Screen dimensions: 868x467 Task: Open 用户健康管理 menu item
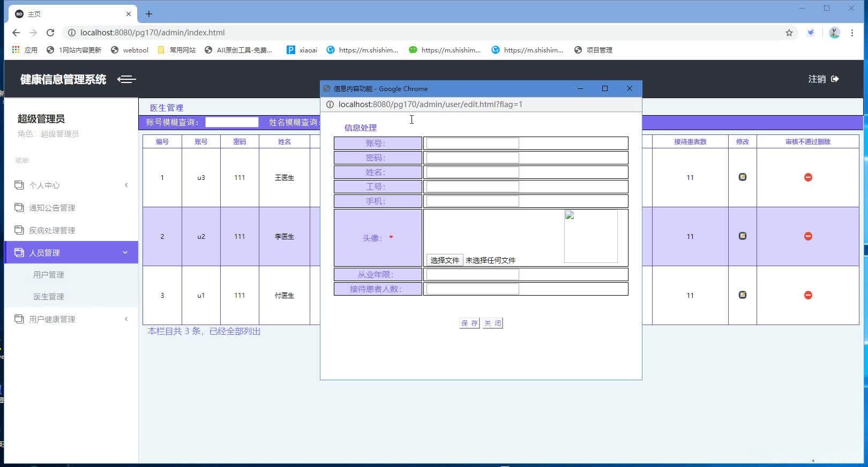[52, 319]
